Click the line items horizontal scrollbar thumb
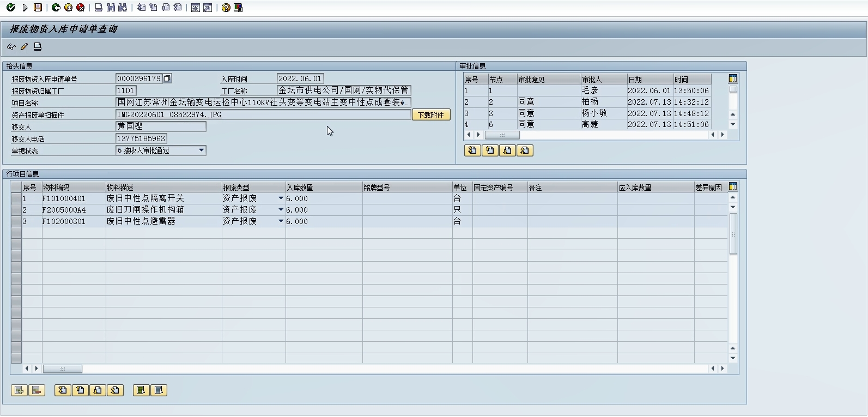This screenshot has width=868, height=417. click(x=63, y=369)
